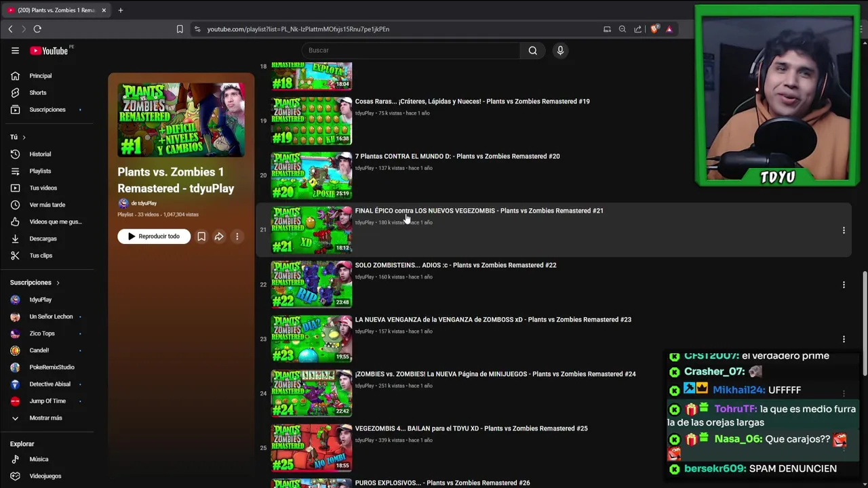The width and height of the screenshot is (868, 488).
Task: Expand Suscripciones section header
Action: (35, 283)
